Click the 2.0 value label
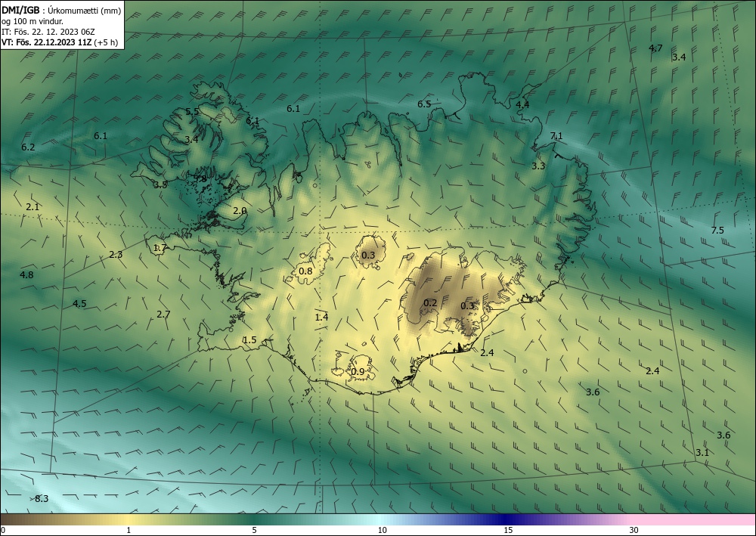Image resolution: width=756 pixels, height=536 pixels. tap(240, 211)
